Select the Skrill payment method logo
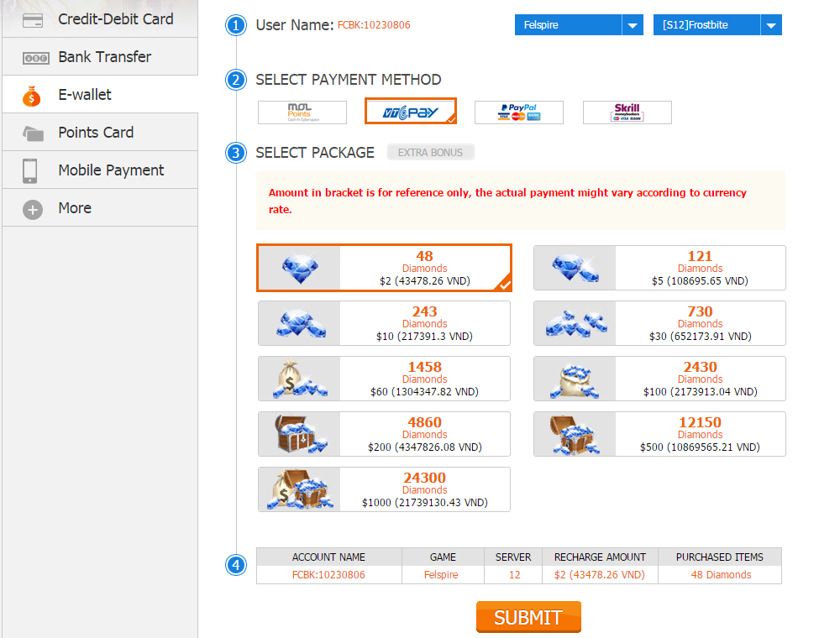 point(627,112)
